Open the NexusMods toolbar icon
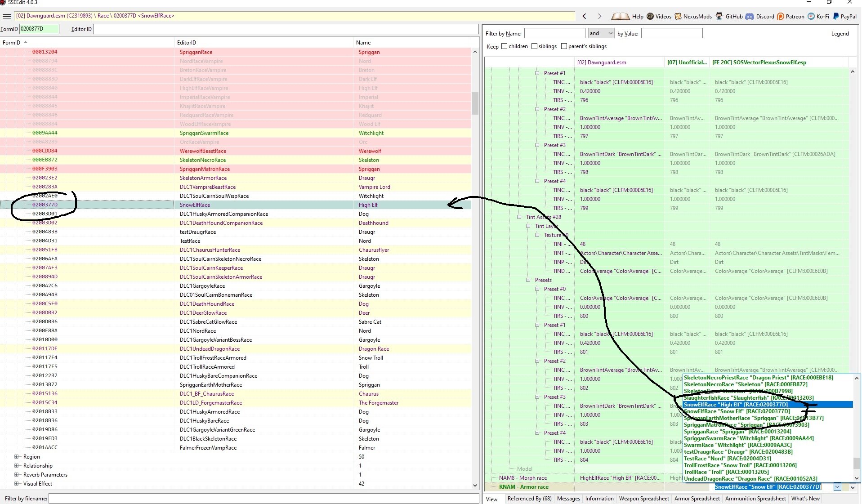The image size is (862, 504). click(x=678, y=17)
